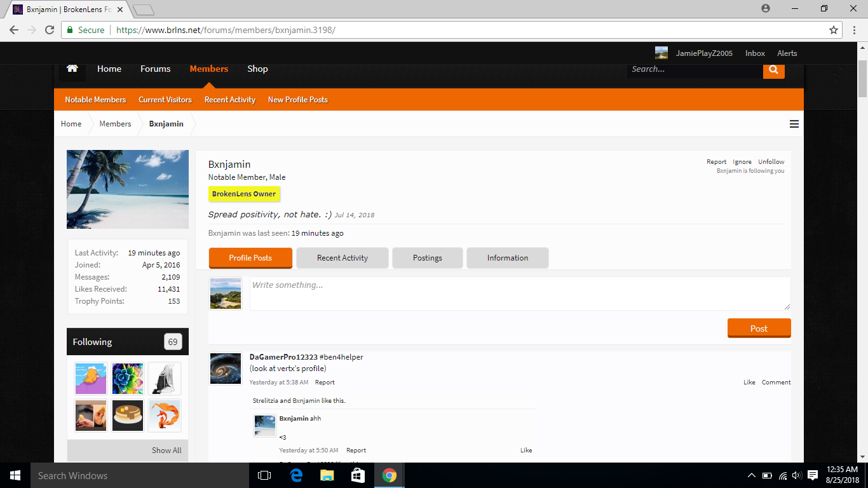Open the hamburger menu beside breadcrumbs

tap(794, 124)
